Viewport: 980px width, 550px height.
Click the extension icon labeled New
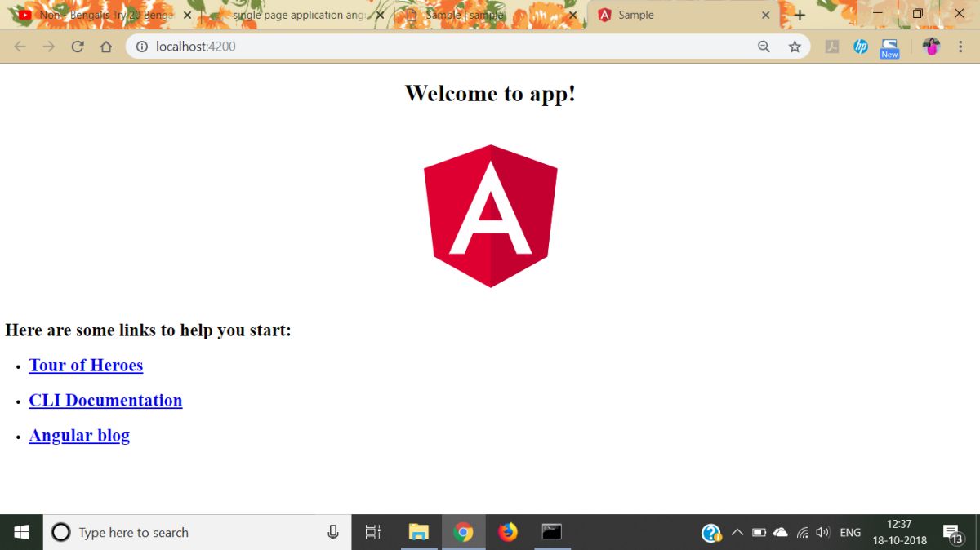(889, 48)
